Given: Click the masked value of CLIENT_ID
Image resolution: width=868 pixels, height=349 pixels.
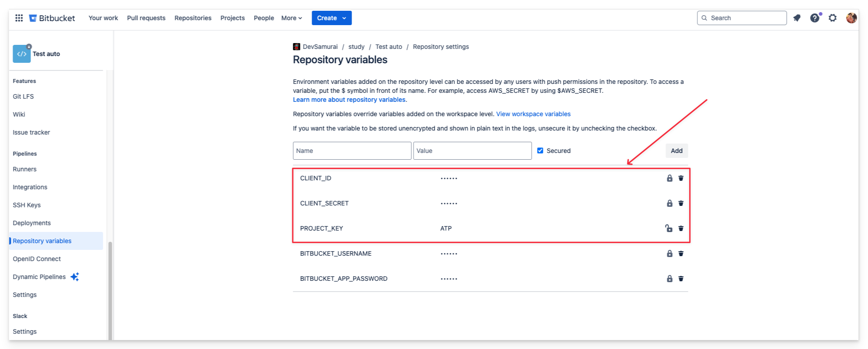Looking at the screenshot, I should tap(449, 179).
